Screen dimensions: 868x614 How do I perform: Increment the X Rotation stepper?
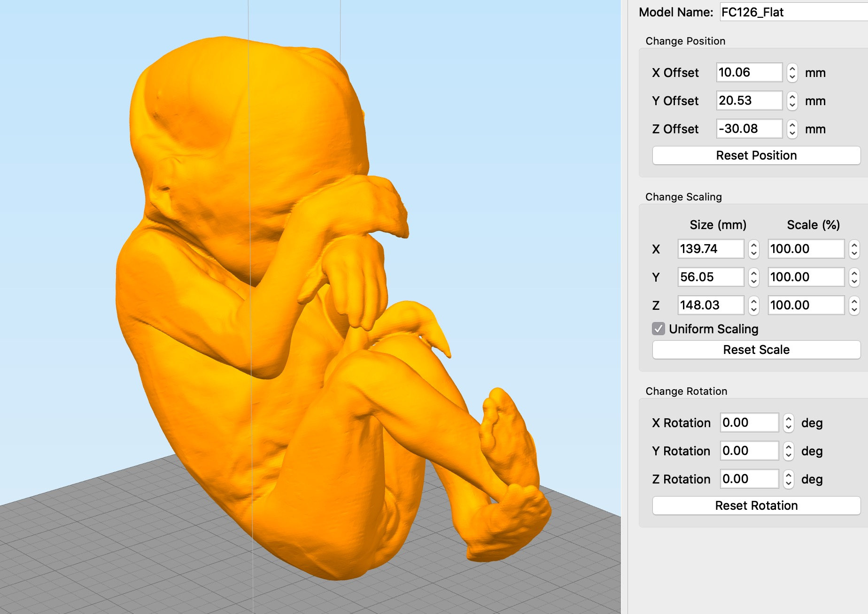[788, 419]
